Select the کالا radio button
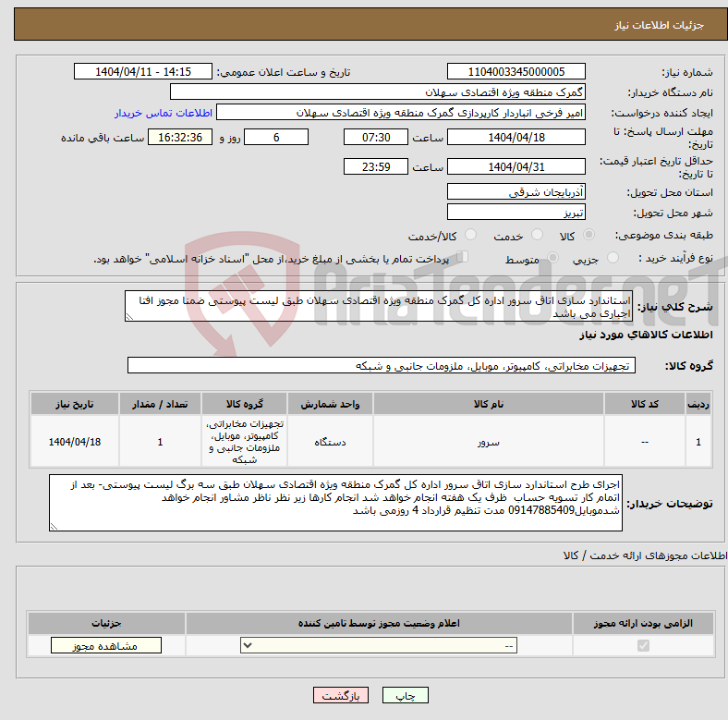The width and height of the screenshot is (728, 720). click(588, 235)
